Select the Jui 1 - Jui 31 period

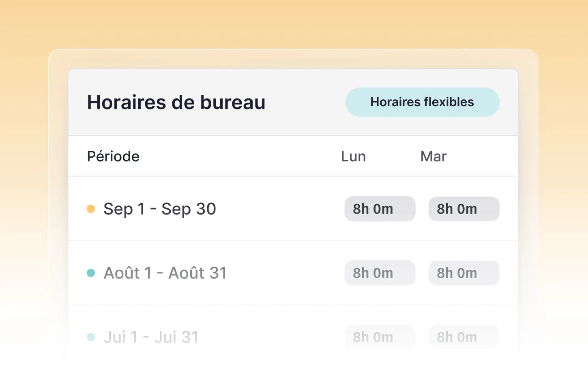tap(151, 337)
